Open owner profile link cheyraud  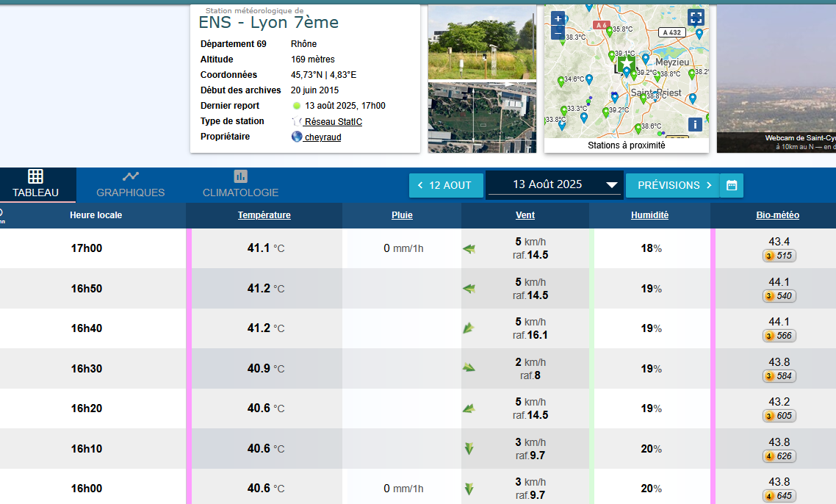click(322, 137)
